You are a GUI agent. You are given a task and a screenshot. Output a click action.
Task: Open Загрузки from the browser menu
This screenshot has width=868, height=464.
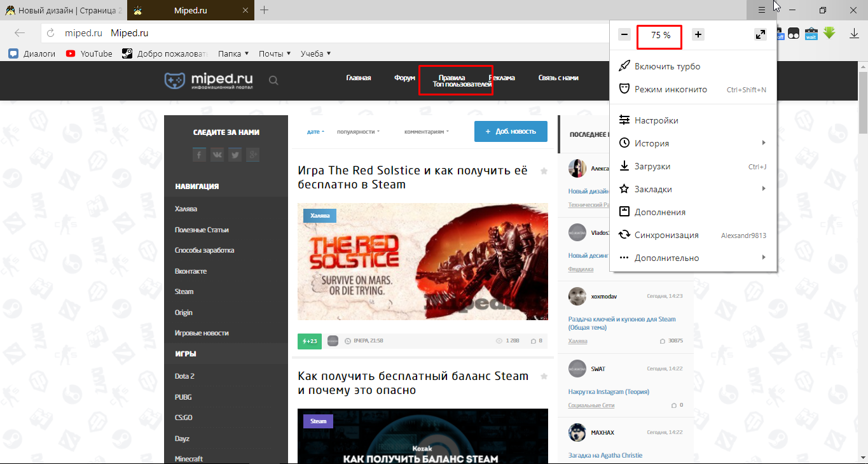(693, 166)
